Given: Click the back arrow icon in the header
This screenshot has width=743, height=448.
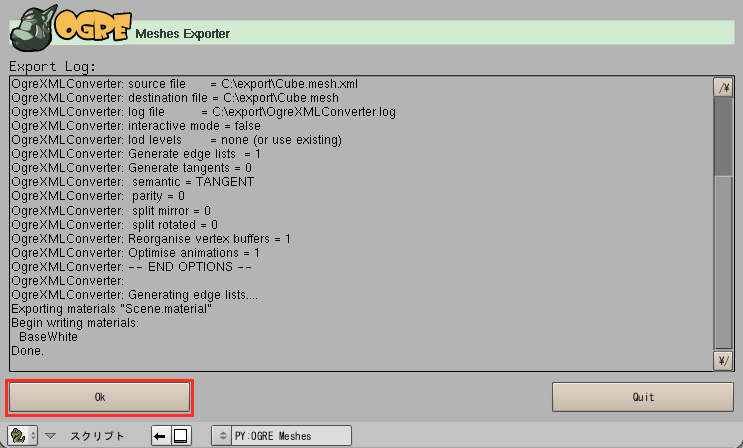Looking at the screenshot, I should [x=161, y=436].
